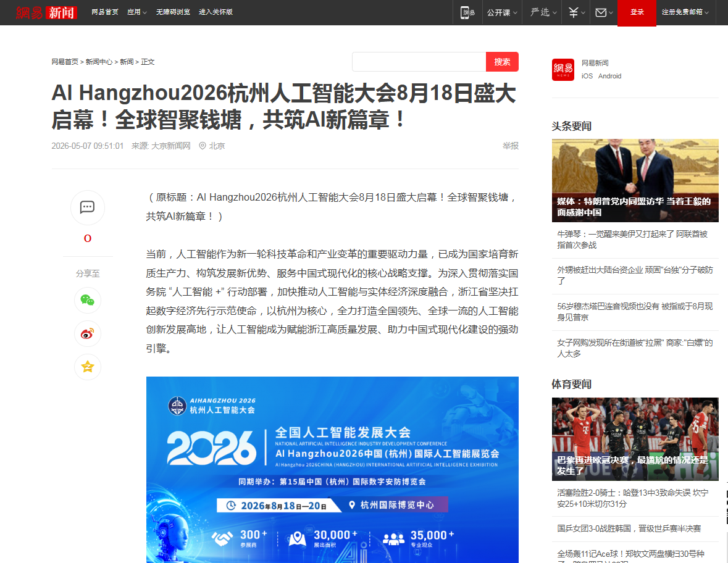Image resolution: width=728 pixels, height=563 pixels.
Task: Click the Android download link
Action: pyautogui.click(x=609, y=76)
